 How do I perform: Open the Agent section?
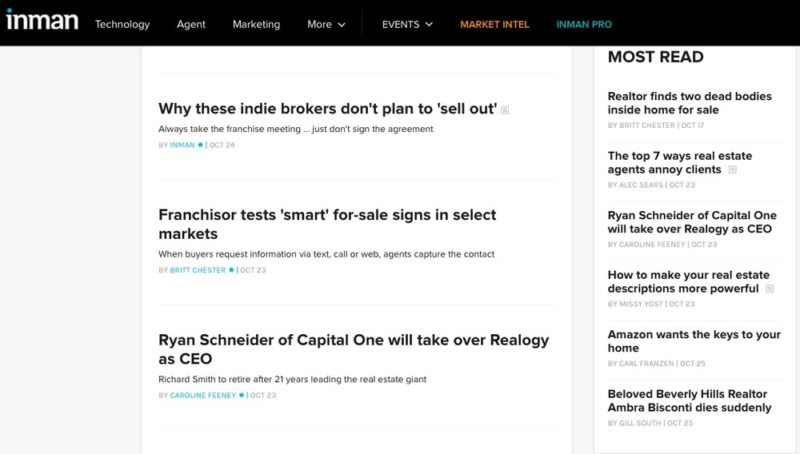(191, 24)
